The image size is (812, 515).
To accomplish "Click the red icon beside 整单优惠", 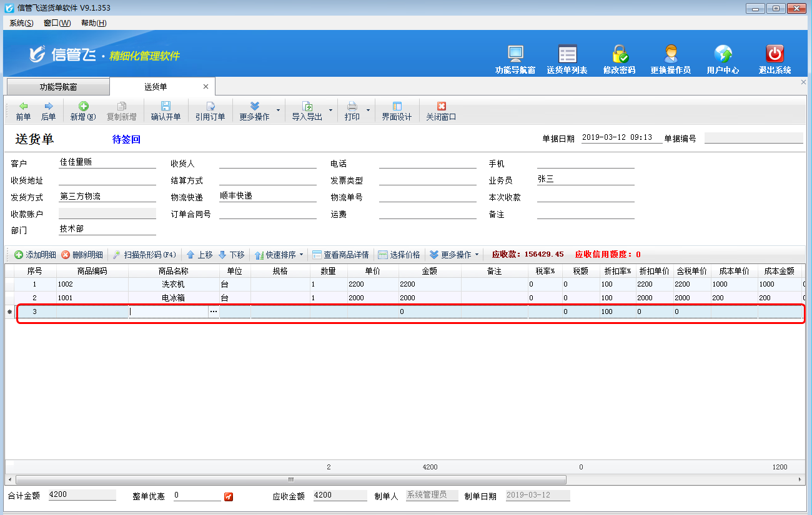I will [229, 496].
